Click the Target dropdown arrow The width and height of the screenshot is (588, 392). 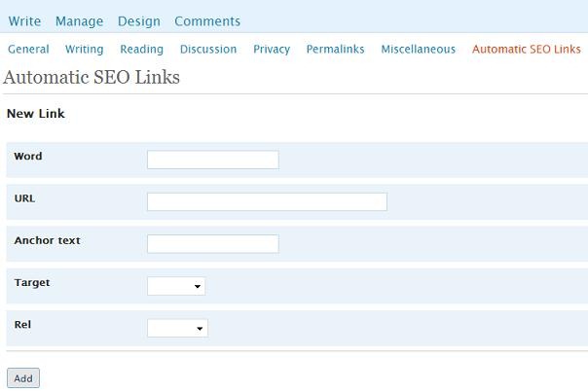pyautogui.click(x=198, y=287)
